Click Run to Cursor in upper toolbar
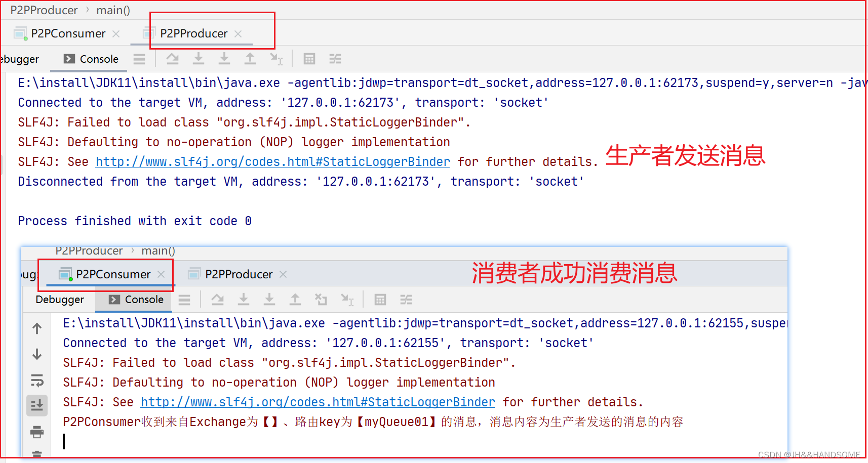The image size is (868, 463). (276, 59)
